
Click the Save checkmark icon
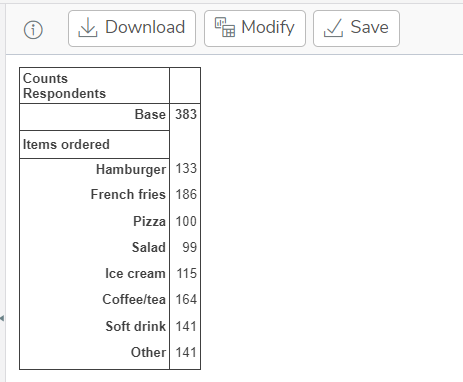pos(333,28)
